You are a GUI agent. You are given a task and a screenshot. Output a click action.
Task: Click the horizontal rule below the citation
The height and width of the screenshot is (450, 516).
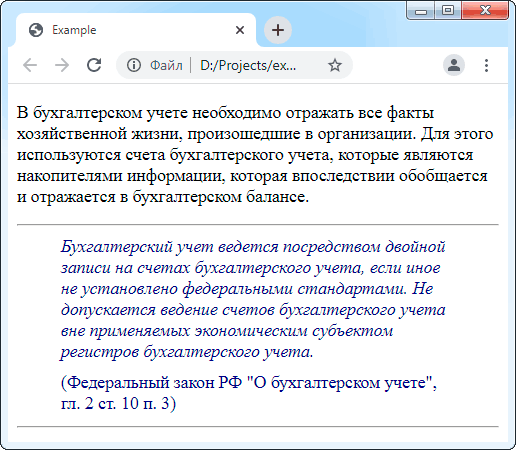pyautogui.click(x=258, y=426)
